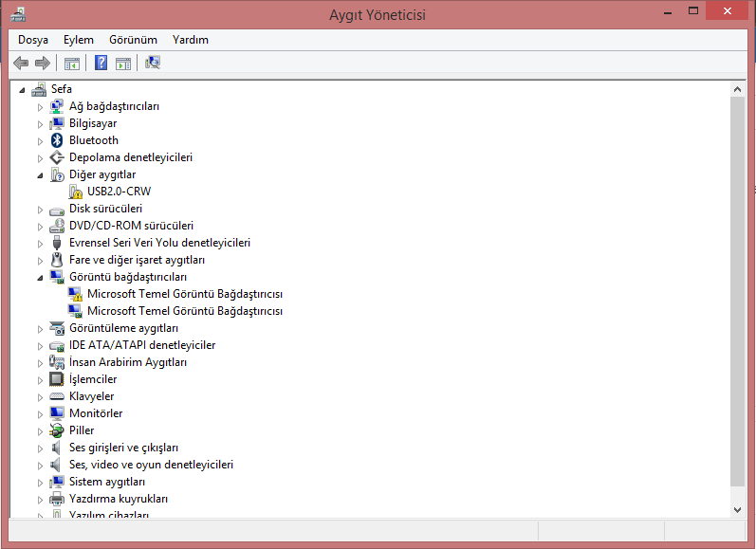
Task: Click the Depolama denetleyicileri icon
Action: point(57,157)
